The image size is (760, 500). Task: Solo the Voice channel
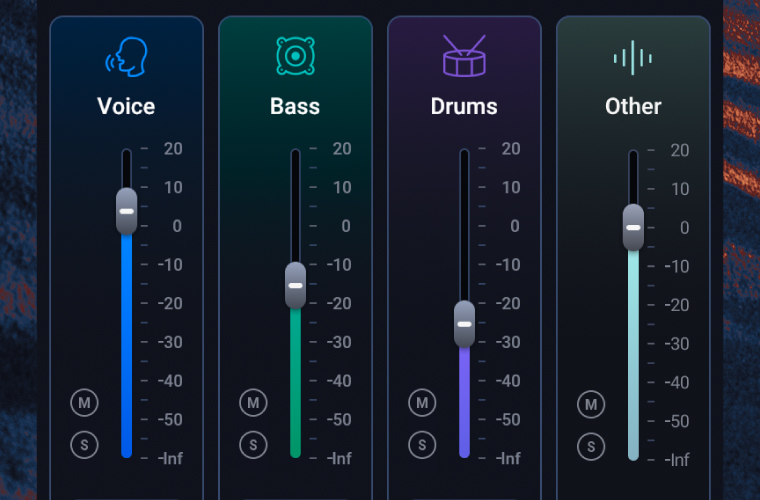coord(84,445)
